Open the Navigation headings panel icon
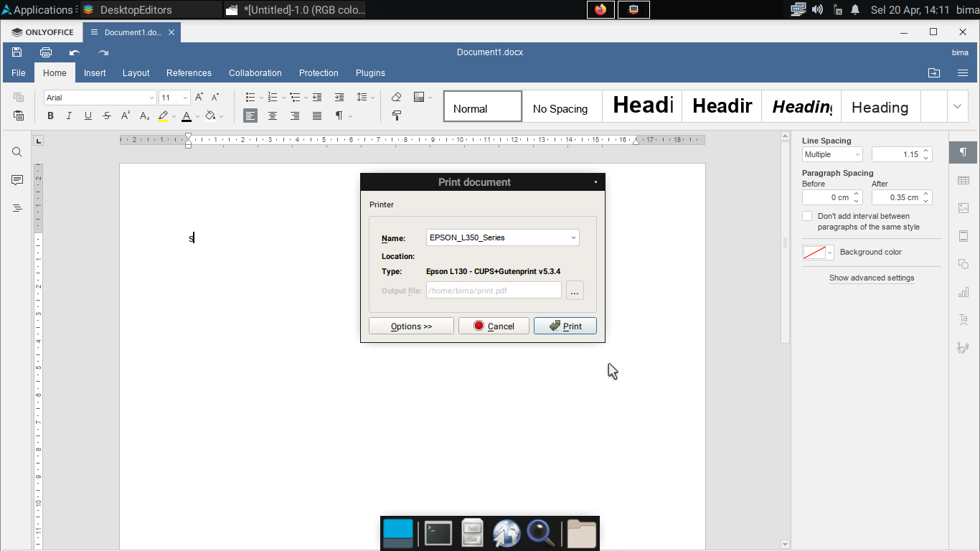 coord(17,208)
